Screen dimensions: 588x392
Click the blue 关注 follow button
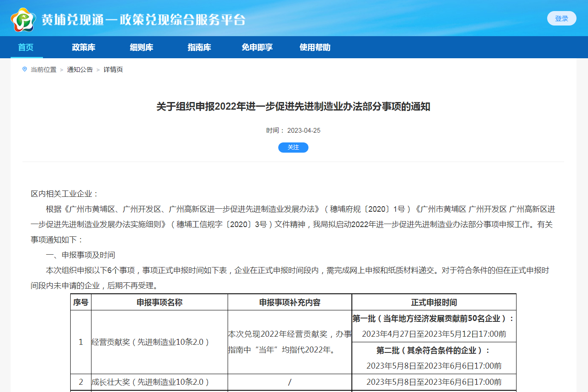click(293, 148)
